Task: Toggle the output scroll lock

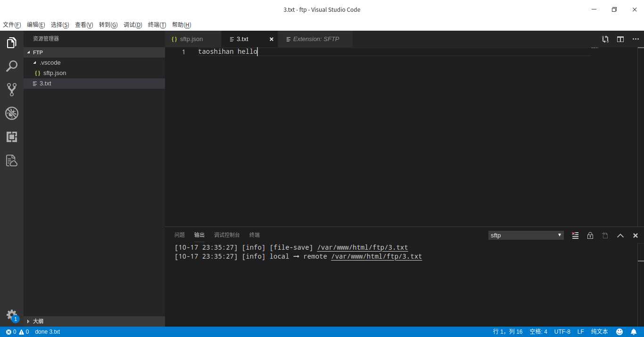Action: coord(590,235)
